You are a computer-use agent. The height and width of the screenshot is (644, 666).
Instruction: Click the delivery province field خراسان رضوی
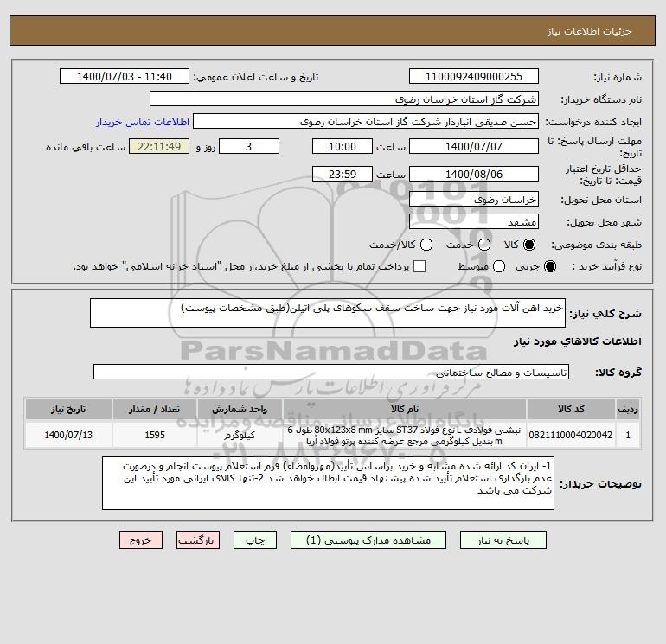click(474, 199)
